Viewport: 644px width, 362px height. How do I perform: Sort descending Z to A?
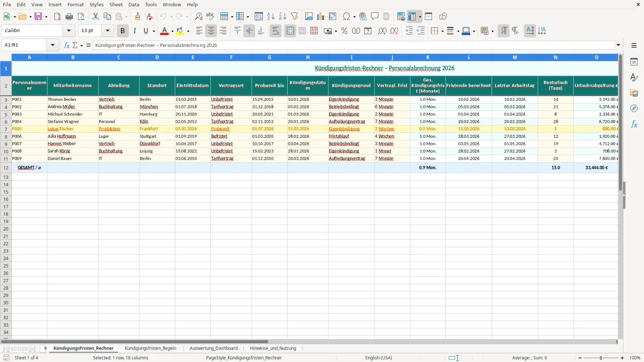click(x=282, y=17)
